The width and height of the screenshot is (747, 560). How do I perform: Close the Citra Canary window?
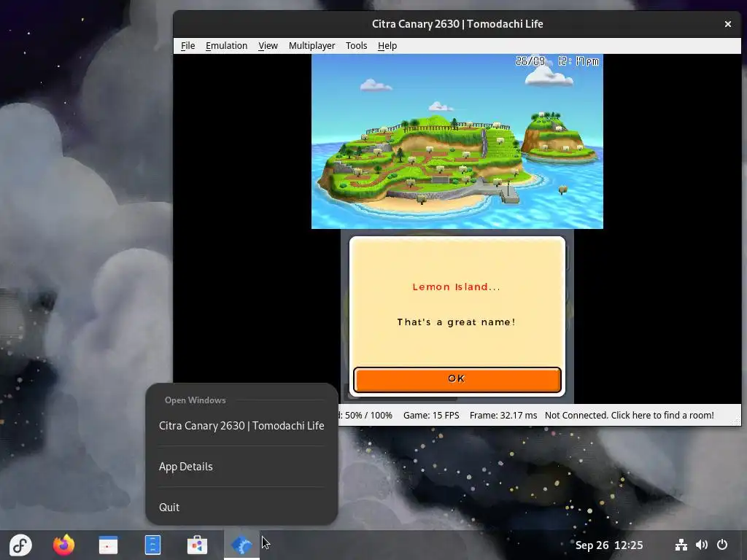727,24
